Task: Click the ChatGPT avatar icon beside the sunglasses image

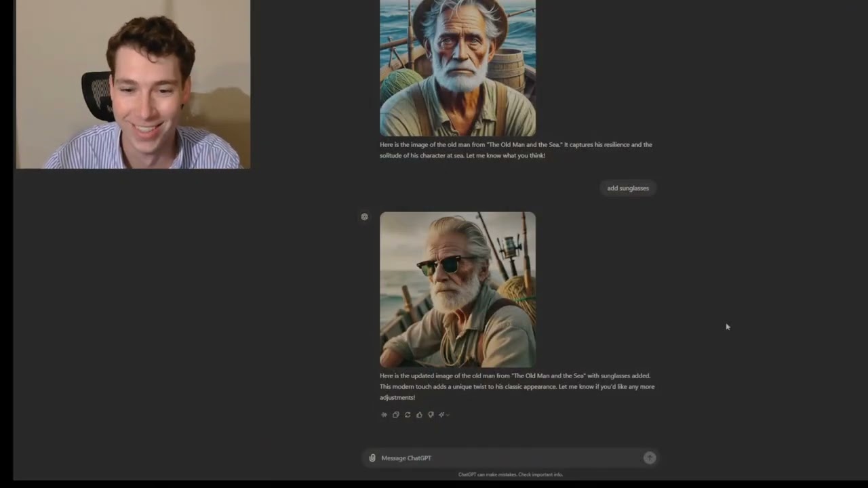Action: (365, 217)
